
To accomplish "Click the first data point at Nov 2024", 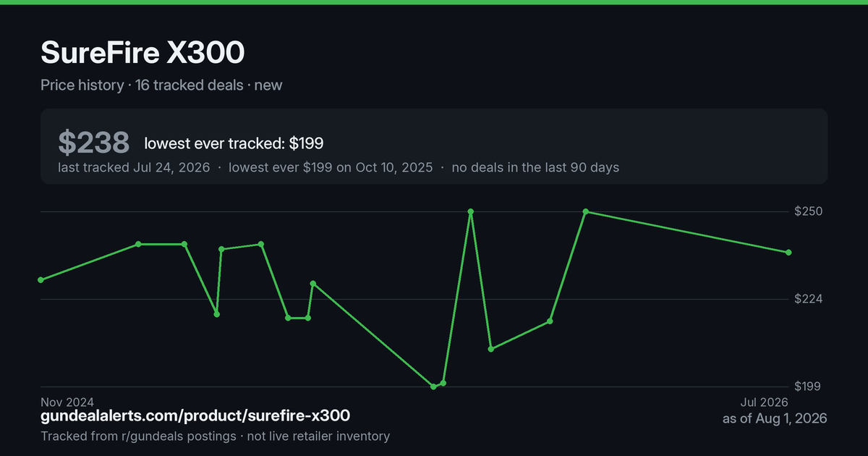I will click(41, 279).
